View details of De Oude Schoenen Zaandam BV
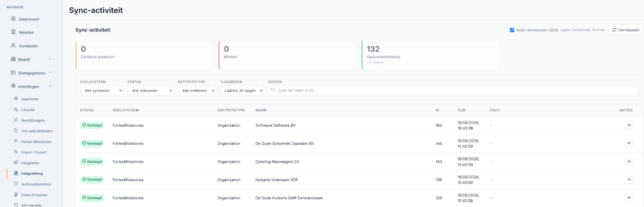The width and height of the screenshot is (644, 207). 629,143
